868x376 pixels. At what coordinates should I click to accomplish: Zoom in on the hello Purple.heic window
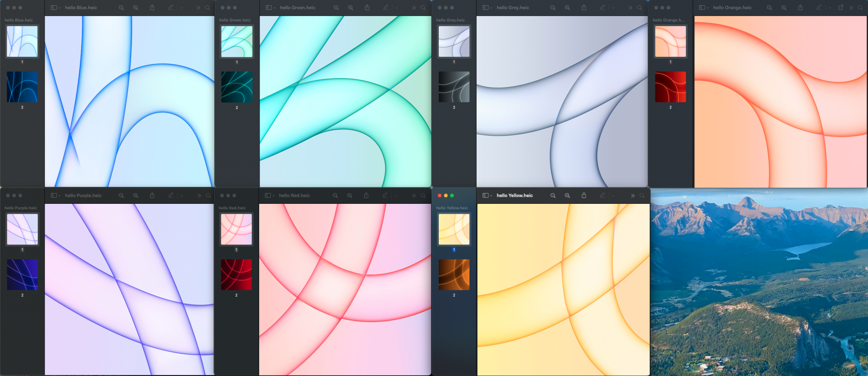[136, 196]
